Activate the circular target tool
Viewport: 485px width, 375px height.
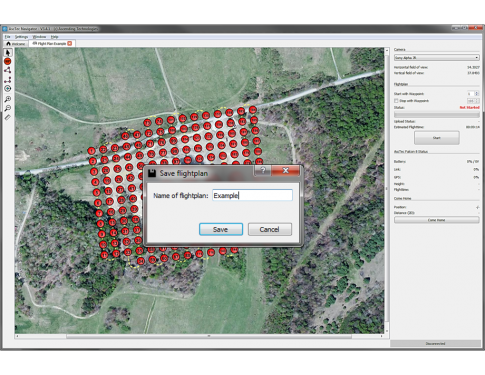(8, 89)
